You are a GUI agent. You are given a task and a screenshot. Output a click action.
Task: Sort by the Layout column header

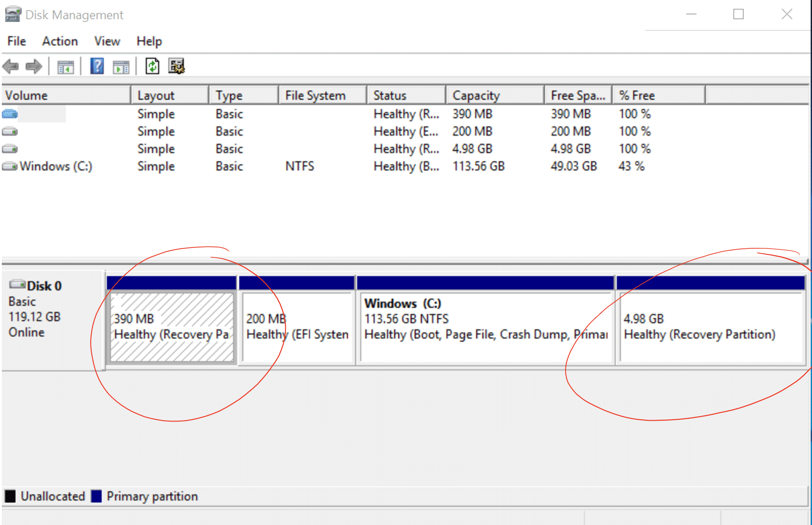click(x=170, y=95)
